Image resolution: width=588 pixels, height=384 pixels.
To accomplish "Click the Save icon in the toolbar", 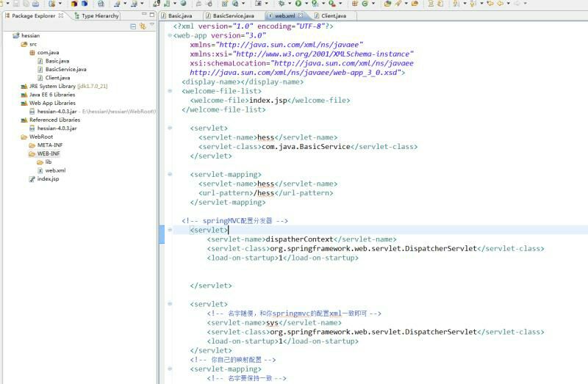I will (15, 4).
